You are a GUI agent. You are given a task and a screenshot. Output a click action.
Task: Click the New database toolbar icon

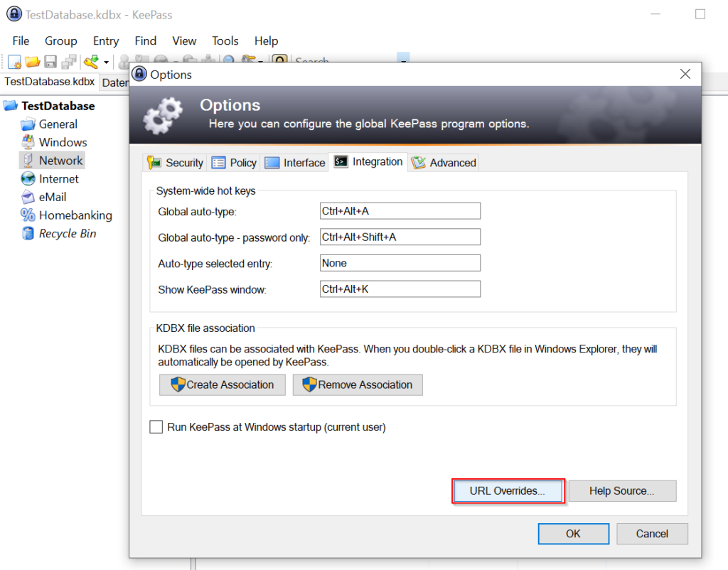14,61
